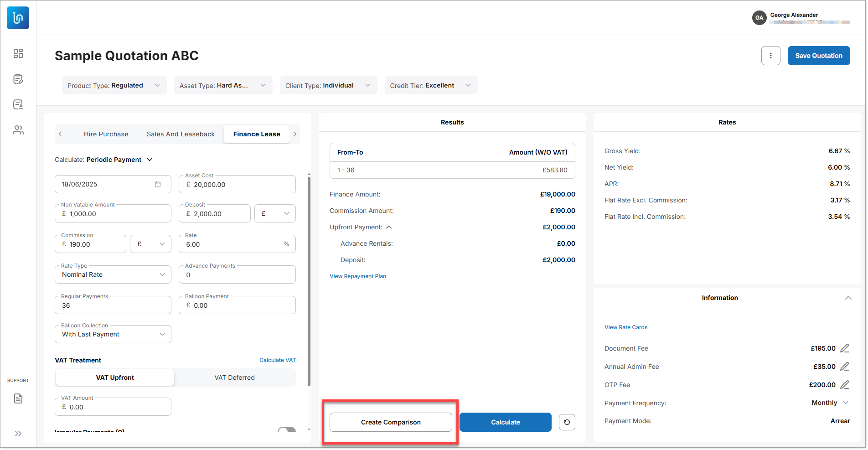Click the Non Vatable Amount field
868x450 pixels.
[113, 213]
